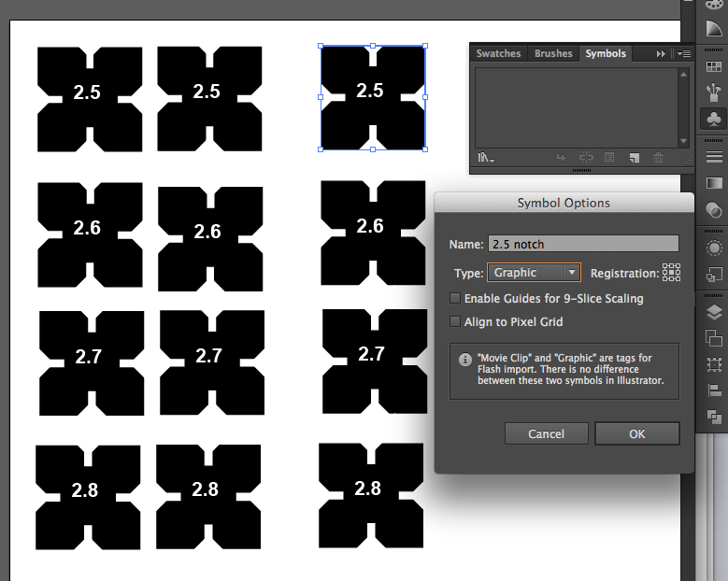Open the Pathfinder panel dock icon
728x581 pixels.
coord(714,417)
